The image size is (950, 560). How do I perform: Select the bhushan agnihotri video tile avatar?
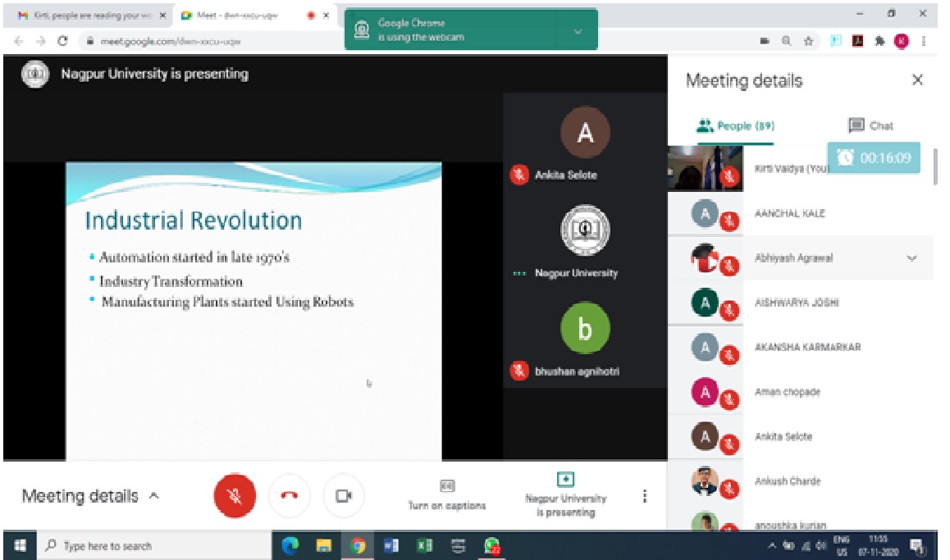585,328
